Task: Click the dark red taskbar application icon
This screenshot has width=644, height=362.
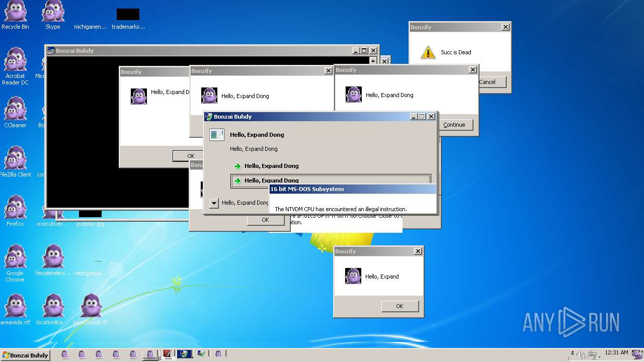Action: (x=167, y=354)
